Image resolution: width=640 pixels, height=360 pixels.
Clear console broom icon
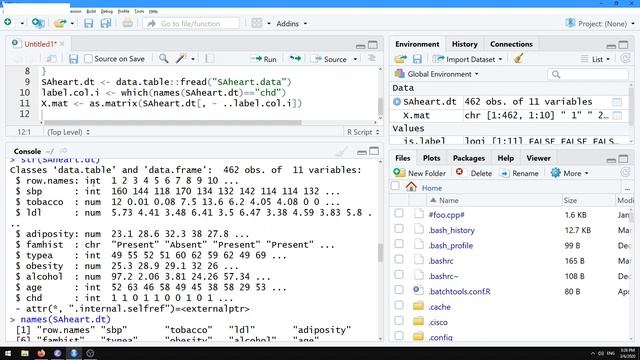[x=341, y=151]
